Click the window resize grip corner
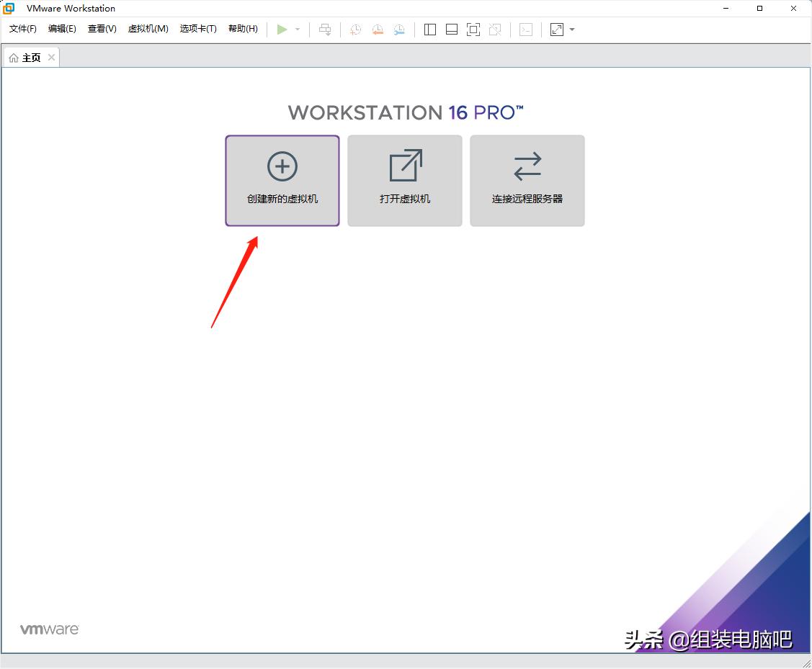 (x=806, y=663)
